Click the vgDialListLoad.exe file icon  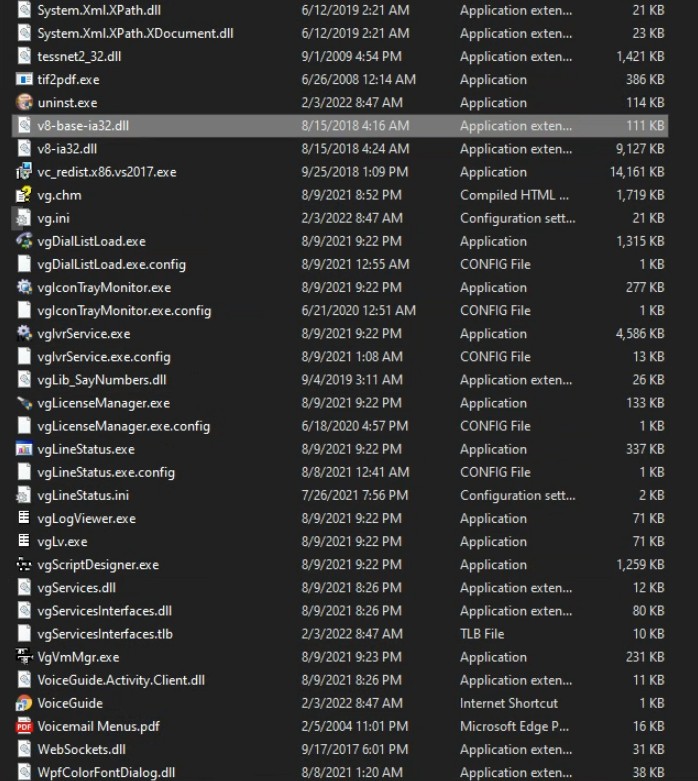click(x=24, y=241)
